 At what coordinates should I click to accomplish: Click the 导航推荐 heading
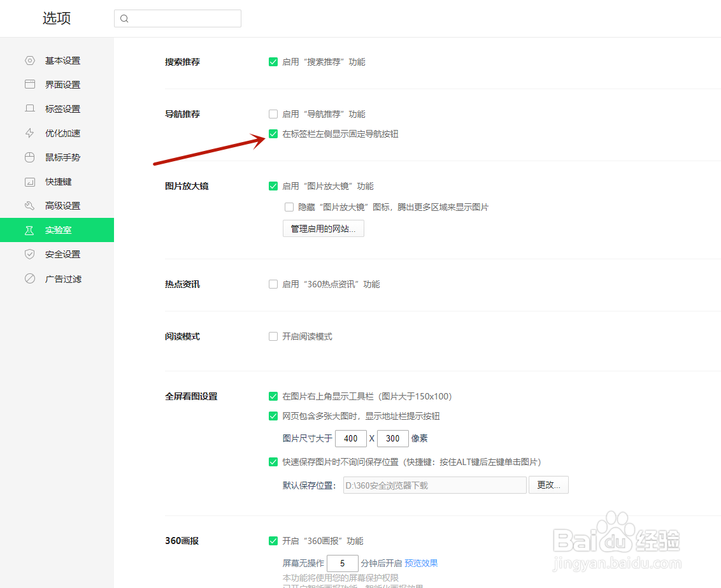point(183,114)
